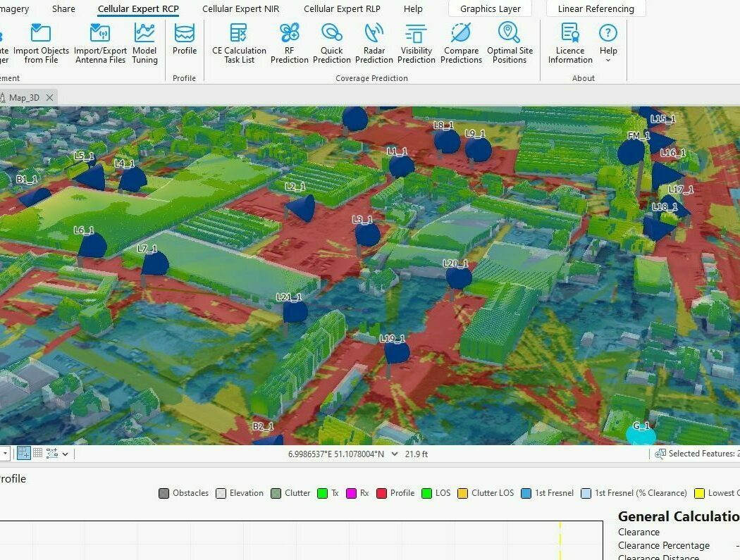Screen dimensions: 740x560
Task: Close the Map_3D view tab
Action: tap(49, 98)
